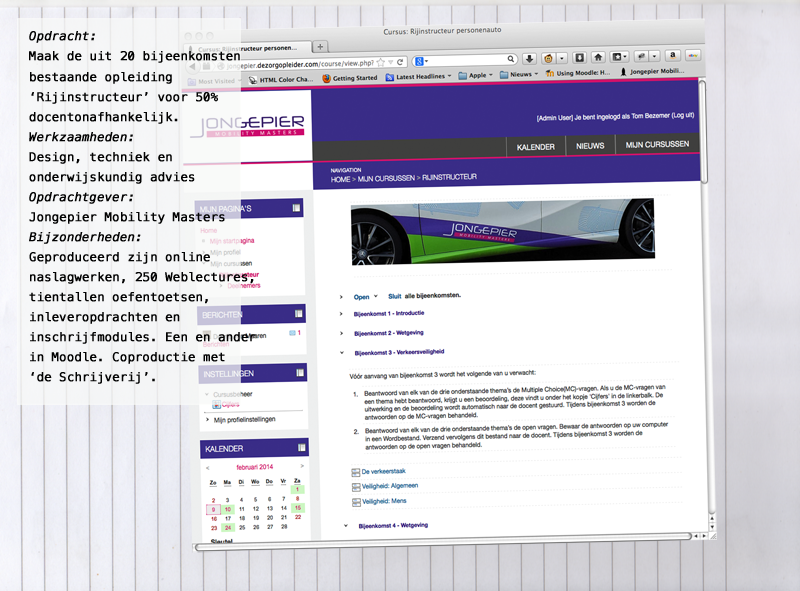
Task: Select calendar day 24
Action: pyautogui.click(x=228, y=528)
